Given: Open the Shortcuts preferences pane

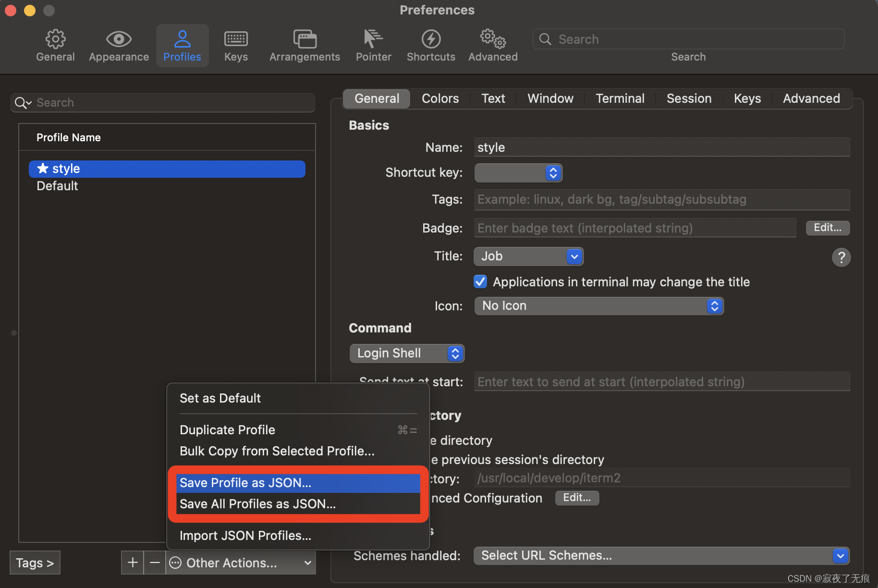Looking at the screenshot, I should pyautogui.click(x=431, y=45).
